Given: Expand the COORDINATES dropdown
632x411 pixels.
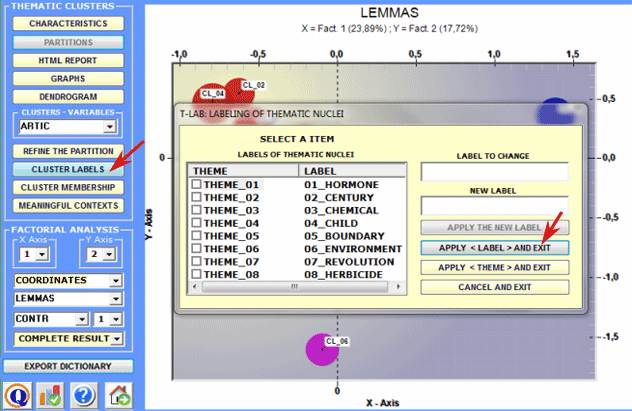Looking at the screenshot, I should click(x=115, y=281).
